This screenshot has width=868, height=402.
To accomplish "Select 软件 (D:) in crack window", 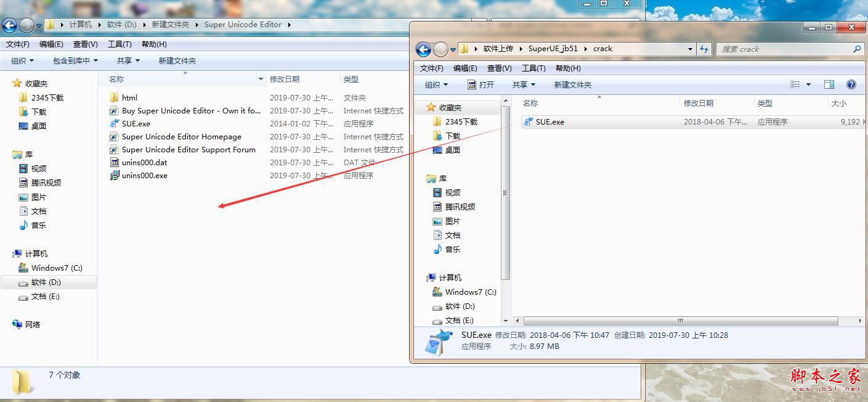I will pos(453,306).
